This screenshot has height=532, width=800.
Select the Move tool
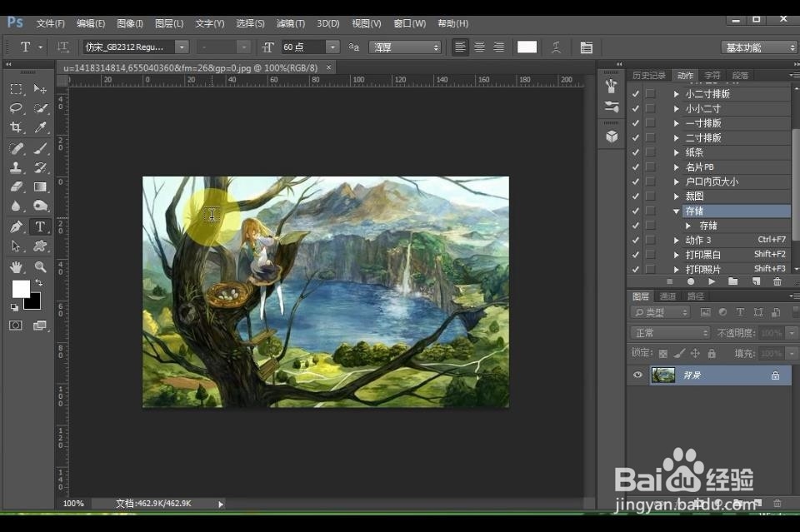[x=40, y=89]
